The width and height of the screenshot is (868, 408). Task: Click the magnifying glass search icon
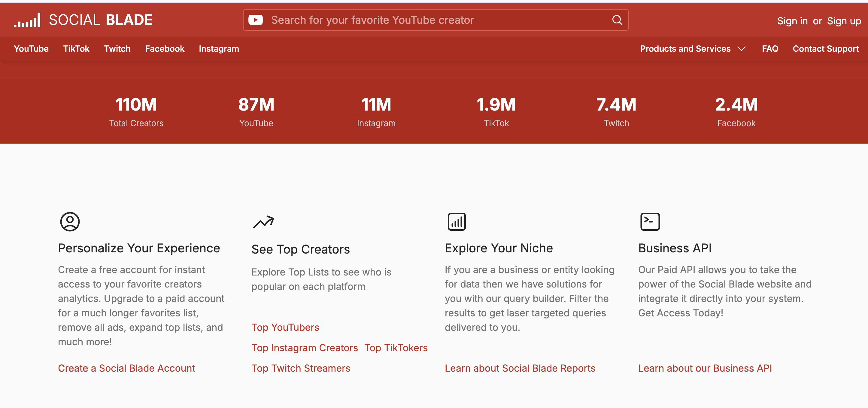coord(617,20)
